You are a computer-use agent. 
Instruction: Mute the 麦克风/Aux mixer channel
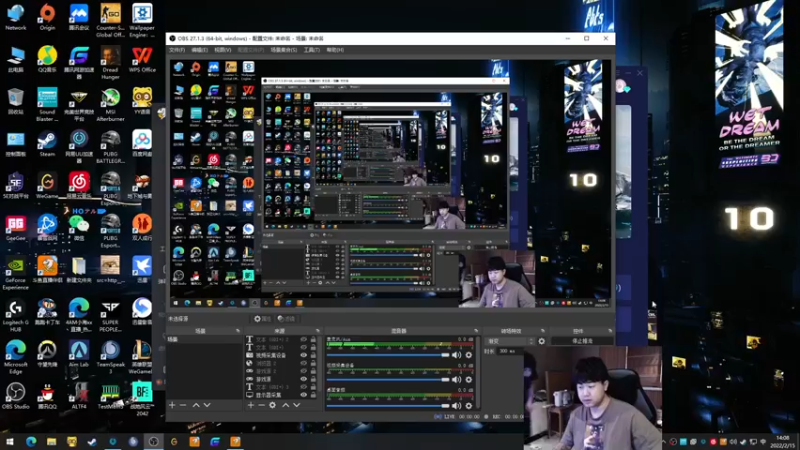click(x=457, y=355)
